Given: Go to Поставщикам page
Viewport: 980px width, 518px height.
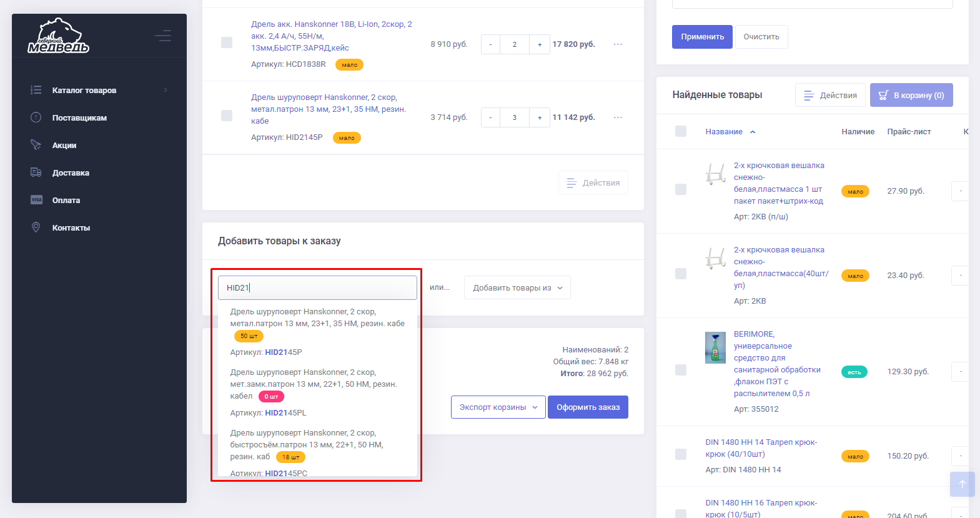Looking at the screenshot, I should tap(79, 117).
